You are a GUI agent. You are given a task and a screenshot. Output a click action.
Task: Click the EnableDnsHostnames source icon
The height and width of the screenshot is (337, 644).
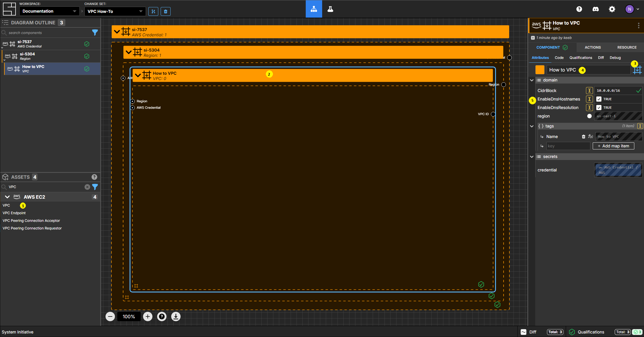(x=589, y=99)
